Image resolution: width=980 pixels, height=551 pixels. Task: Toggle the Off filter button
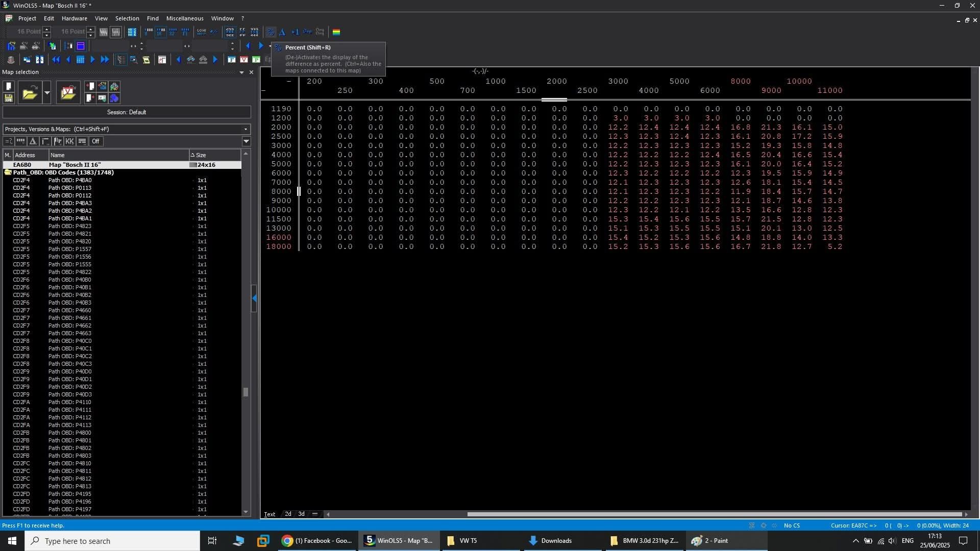(95, 141)
